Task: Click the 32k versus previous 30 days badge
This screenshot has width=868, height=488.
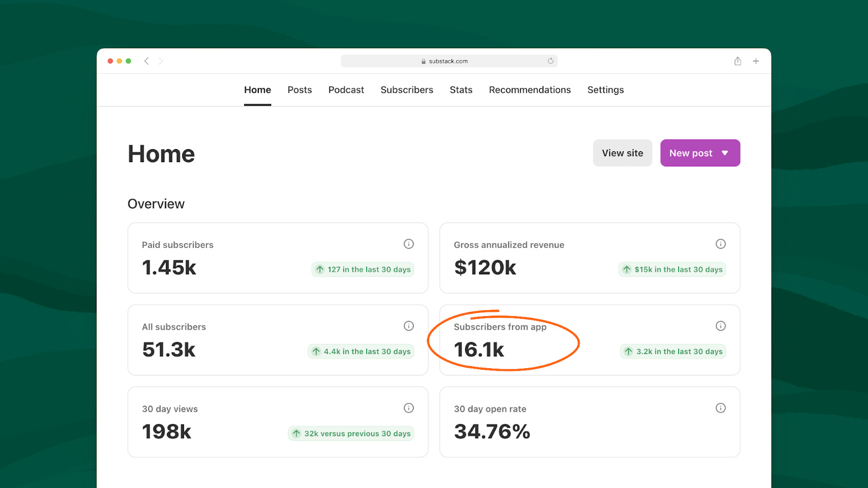Action: click(x=351, y=433)
